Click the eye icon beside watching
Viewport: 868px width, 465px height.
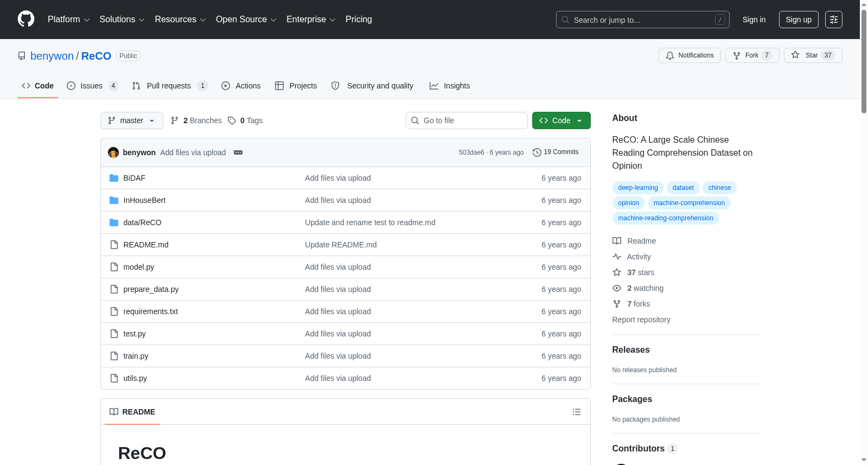pyautogui.click(x=617, y=288)
